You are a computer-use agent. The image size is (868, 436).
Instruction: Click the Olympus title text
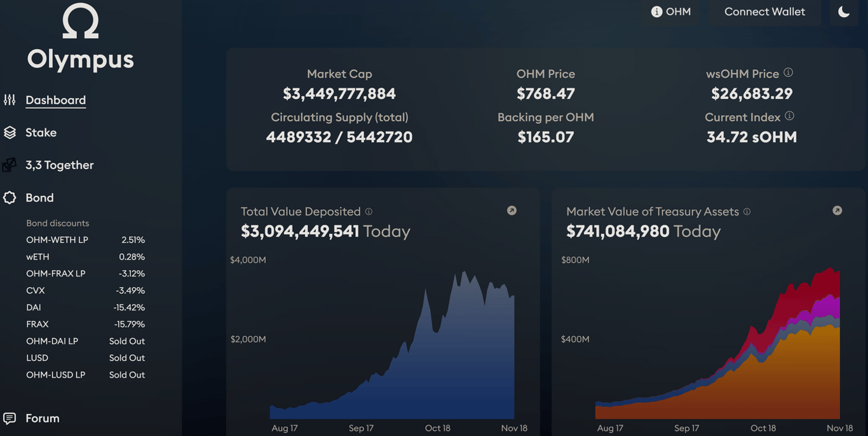click(81, 59)
